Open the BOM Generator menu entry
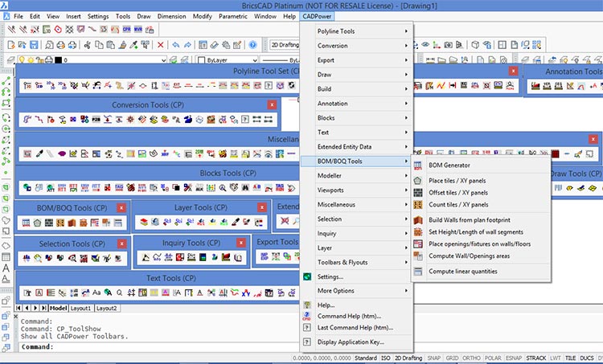603x364 pixels. click(449, 165)
